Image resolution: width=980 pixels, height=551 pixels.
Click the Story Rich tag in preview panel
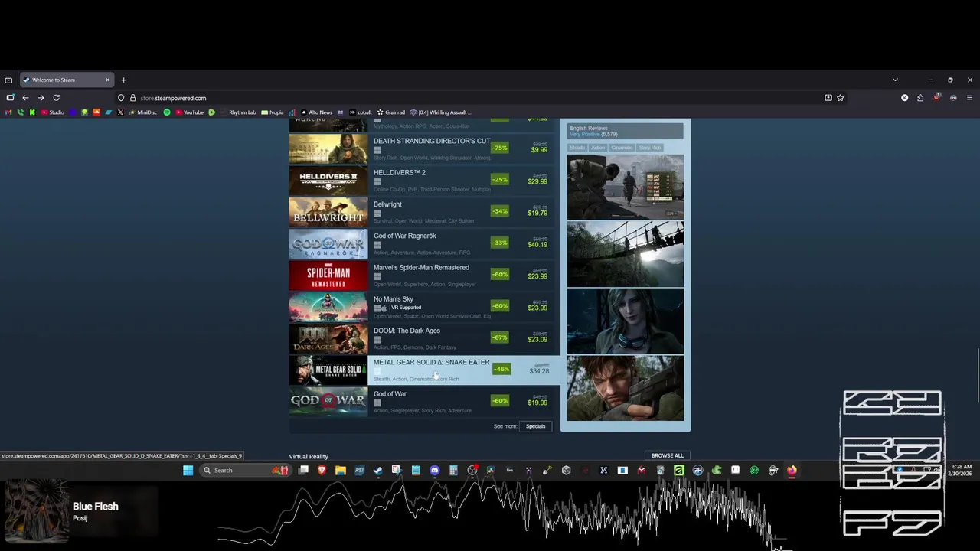pos(650,148)
